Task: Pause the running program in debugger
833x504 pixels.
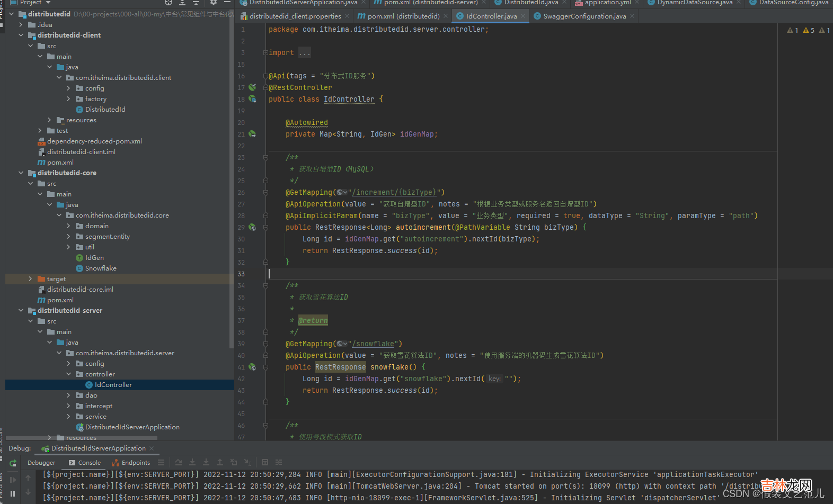Action: 13,493
